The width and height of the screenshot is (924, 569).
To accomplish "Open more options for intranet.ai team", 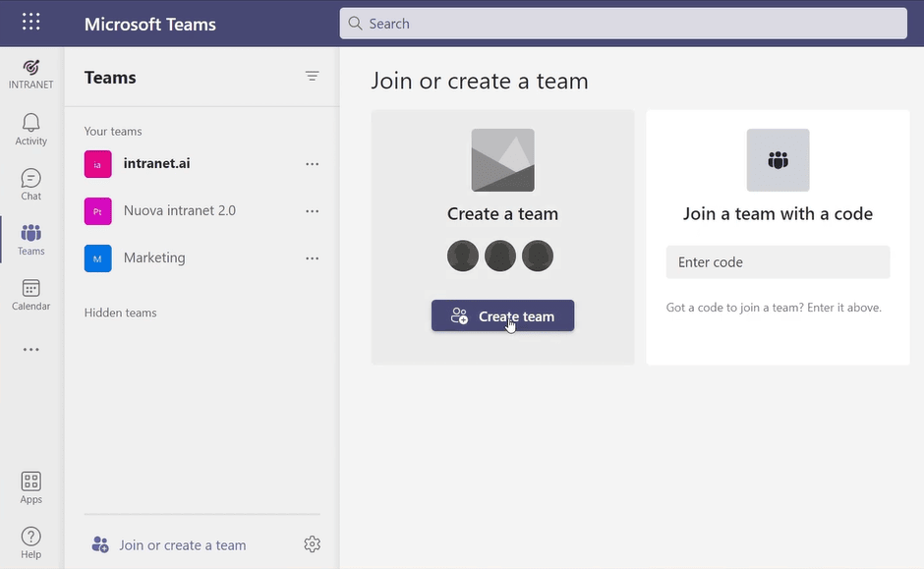I will coord(313,164).
